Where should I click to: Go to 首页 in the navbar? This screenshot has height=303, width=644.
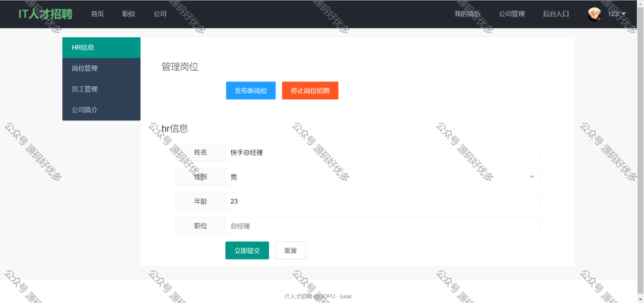(x=97, y=14)
